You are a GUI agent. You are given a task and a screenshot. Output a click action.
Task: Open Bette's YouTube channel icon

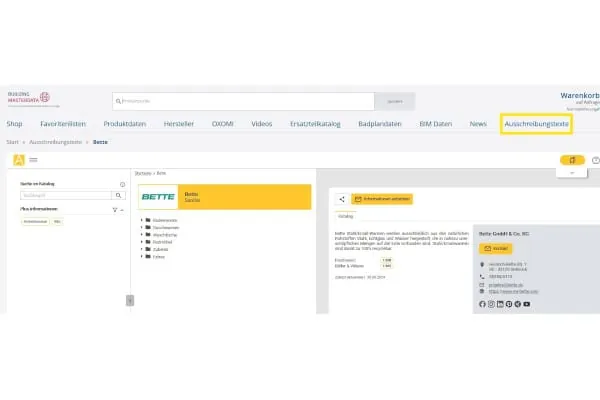point(527,304)
